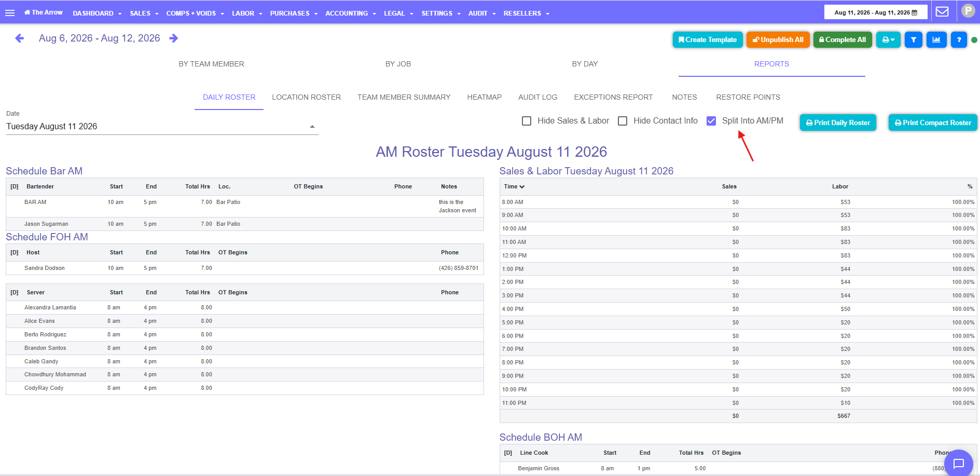Open the LOCATION ROSTER subtab
This screenshot has height=476, width=980.
pos(306,98)
